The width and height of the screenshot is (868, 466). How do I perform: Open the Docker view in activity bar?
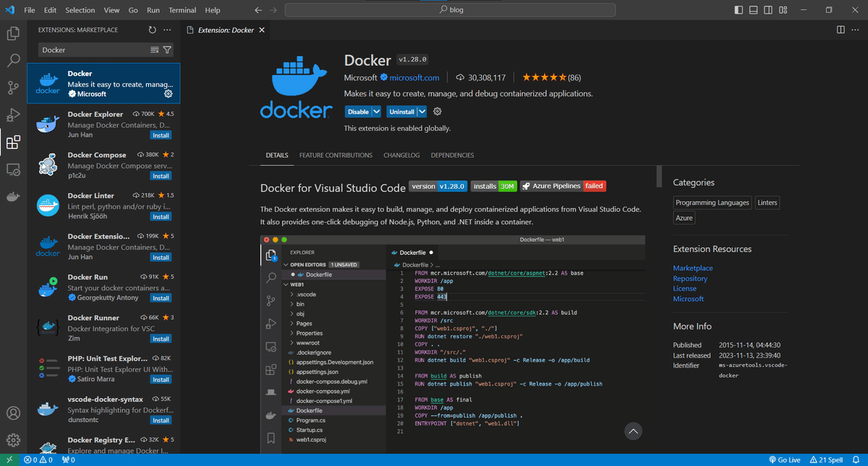[x=13, y=196]
